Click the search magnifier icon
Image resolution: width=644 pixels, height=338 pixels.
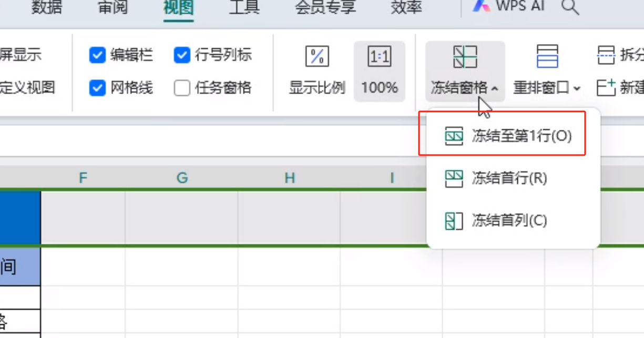click(570, 7)
